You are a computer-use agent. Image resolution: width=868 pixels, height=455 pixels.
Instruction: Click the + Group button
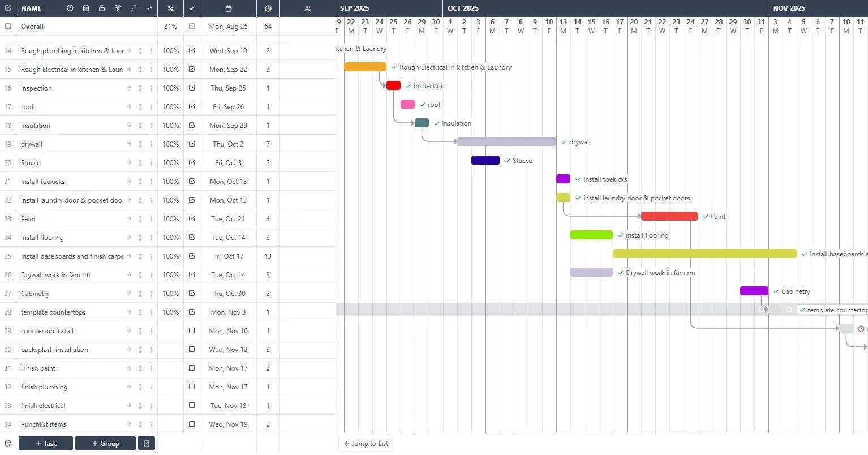pyautogui.click(x=105, y=443)
